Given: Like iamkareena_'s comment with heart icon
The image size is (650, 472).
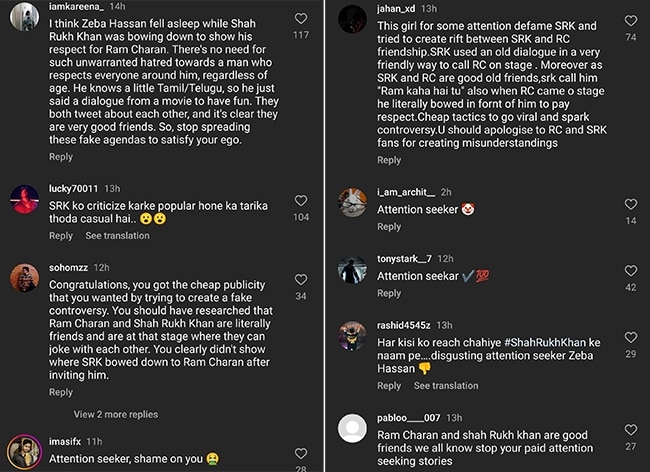Looking at the screenshot, I should tap(301, 18).
